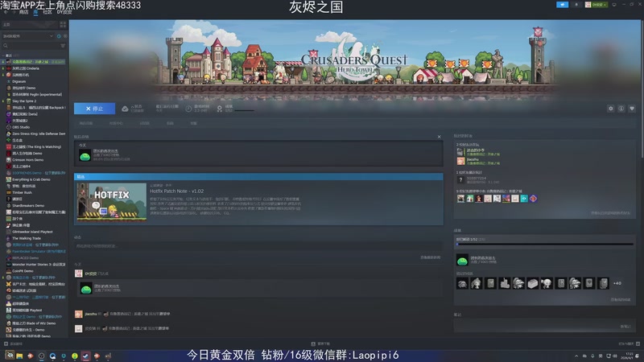The height and width of the screenshot is (362, 644).
Task: Click the teal eye friend avatar
Action: tap(524, 199)
